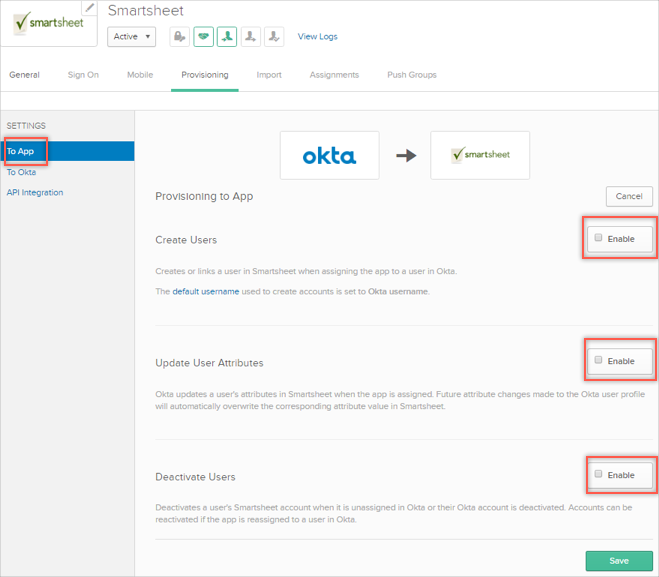Check Enable for Deactivate Users
Viewport: 659px width, 577px height.
[x=598, y=474]
